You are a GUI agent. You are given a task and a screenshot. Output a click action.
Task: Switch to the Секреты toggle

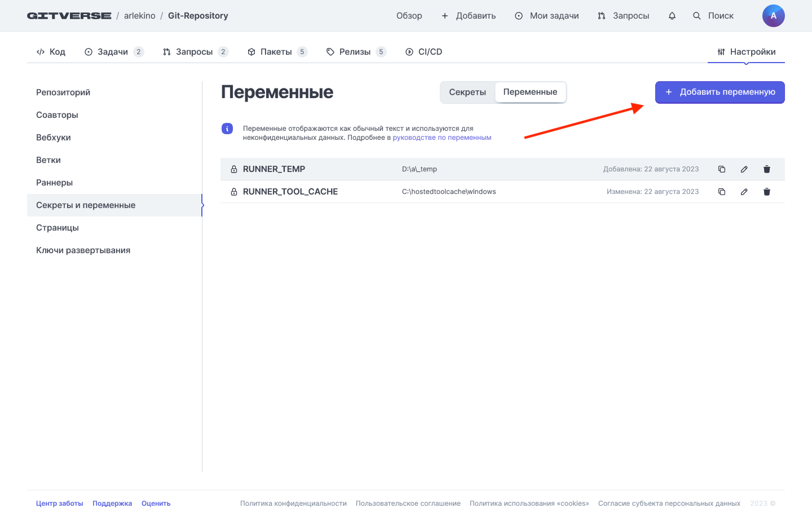tap(467, 92)
